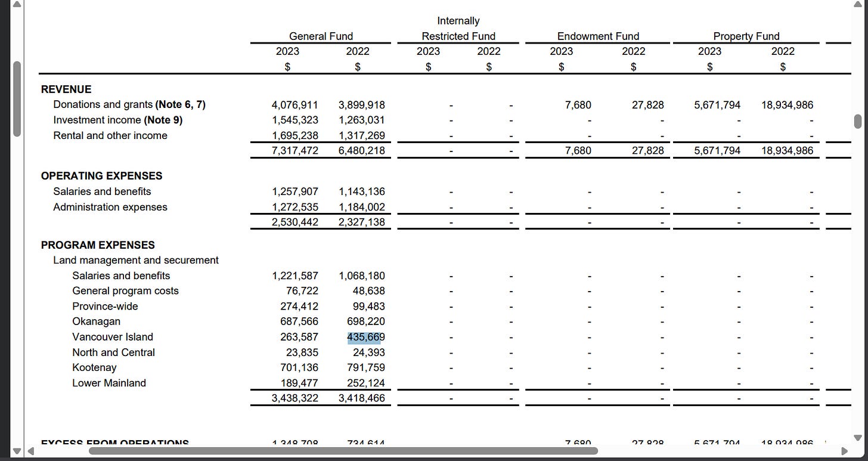Click the North and Central value 23,835
The image size is (868, 461).
[x=302, y=352]
